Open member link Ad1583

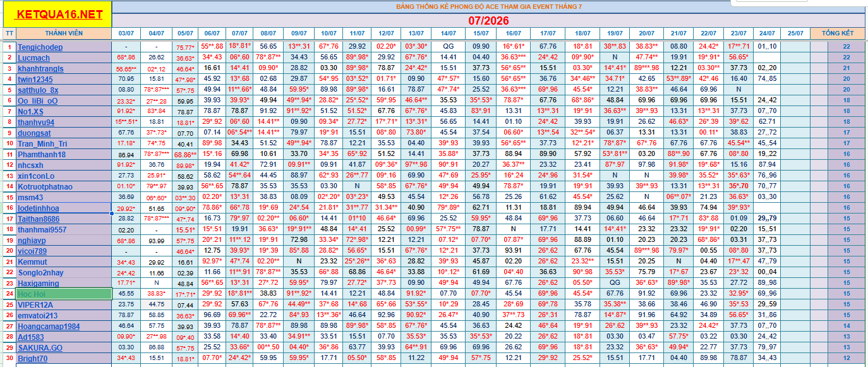pyautogui.click(x=31, y=337)
